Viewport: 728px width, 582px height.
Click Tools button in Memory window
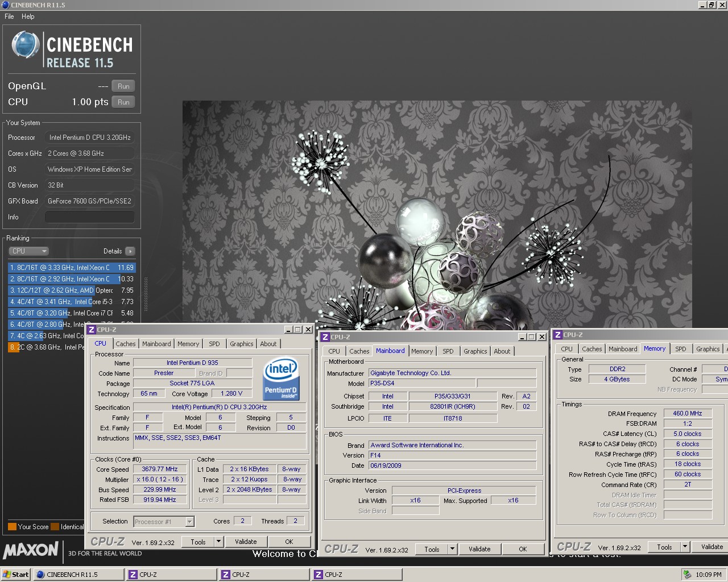click(x=664, y=547)
